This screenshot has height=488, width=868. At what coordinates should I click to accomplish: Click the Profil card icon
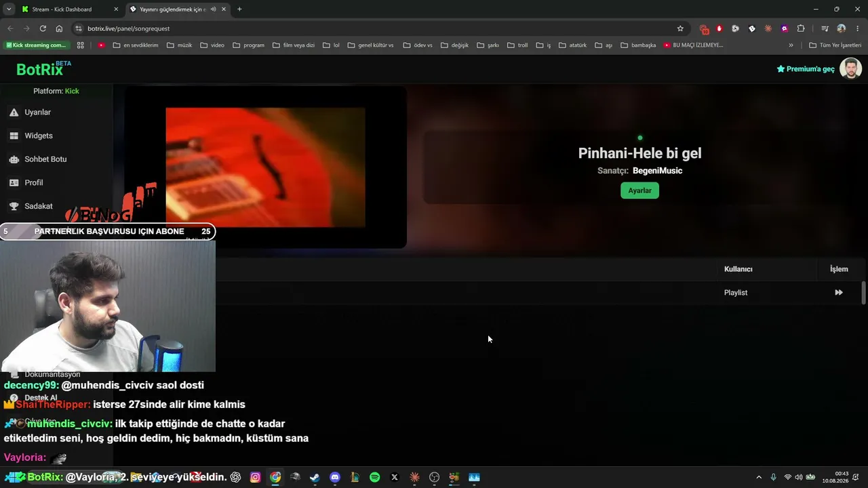[x=14, y=183]
